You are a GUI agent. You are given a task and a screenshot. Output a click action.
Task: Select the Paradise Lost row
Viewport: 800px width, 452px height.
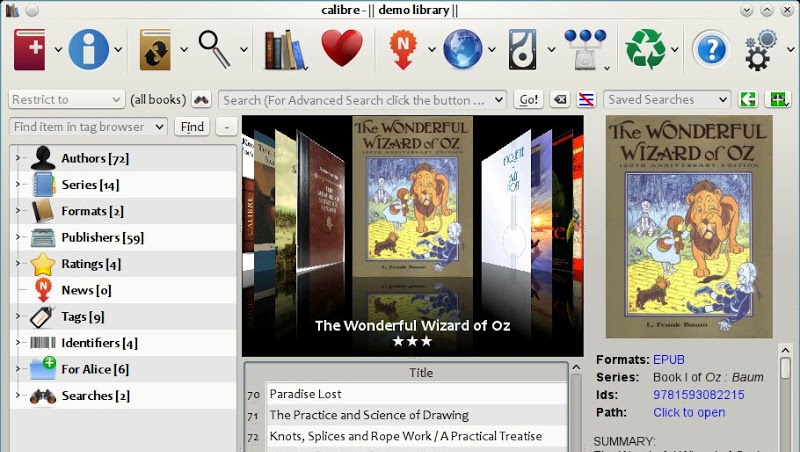(x=416, y=394)
